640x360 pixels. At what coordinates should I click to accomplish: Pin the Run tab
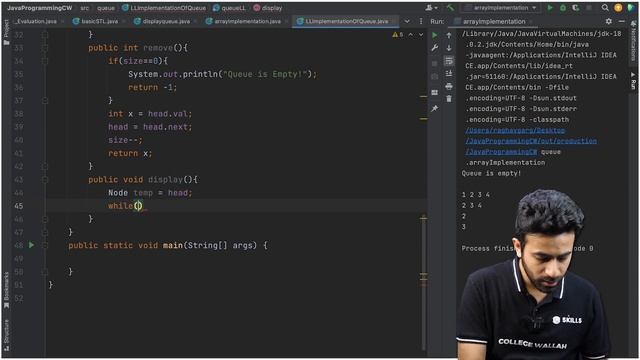click(435, 109)
